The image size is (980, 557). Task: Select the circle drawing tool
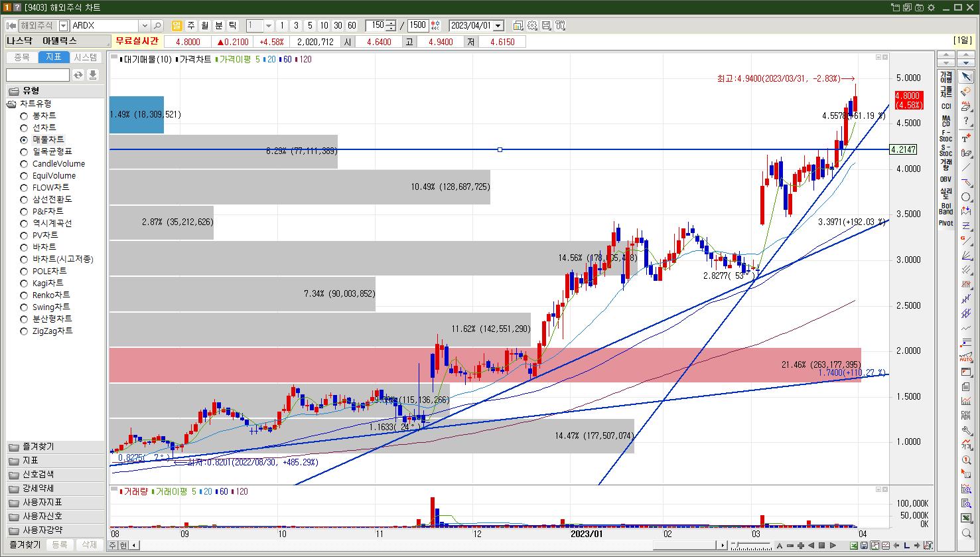966,197
